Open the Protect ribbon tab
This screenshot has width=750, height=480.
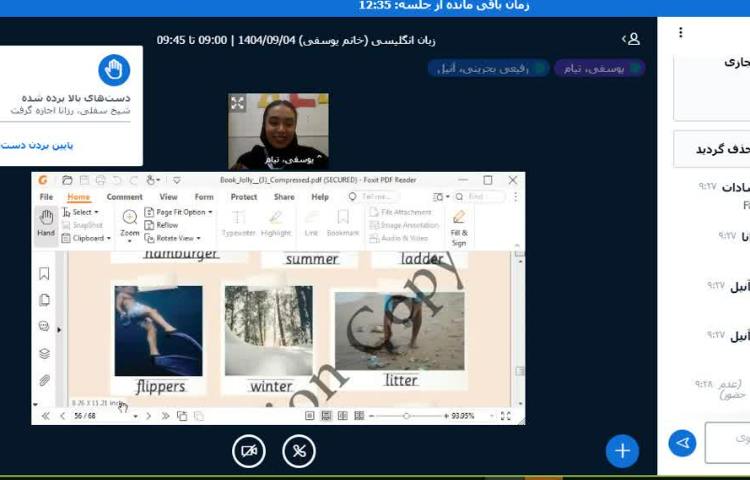[244, 197]
